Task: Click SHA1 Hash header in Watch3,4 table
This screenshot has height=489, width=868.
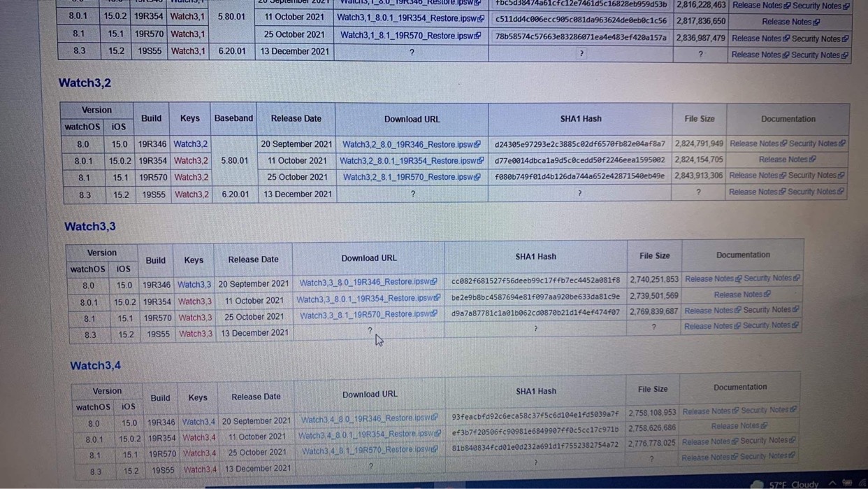Action: (x=536, y=391)
